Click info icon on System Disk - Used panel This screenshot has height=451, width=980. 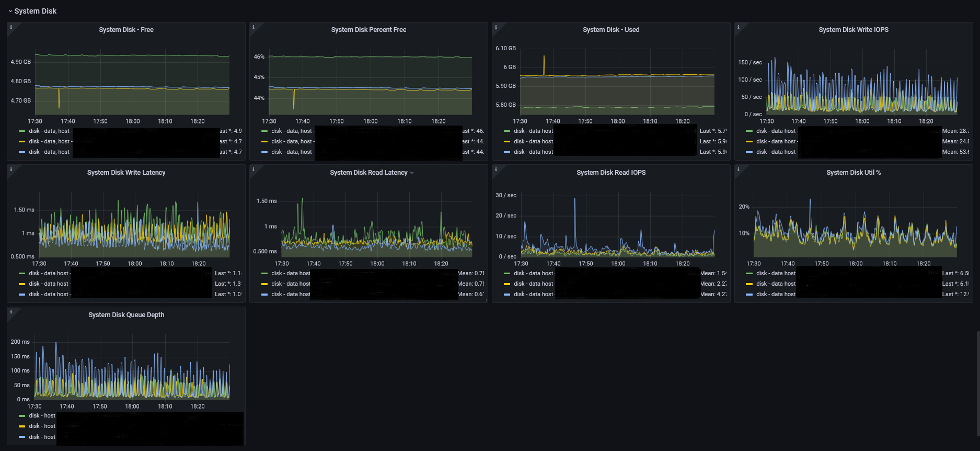[x=496, y=27]
